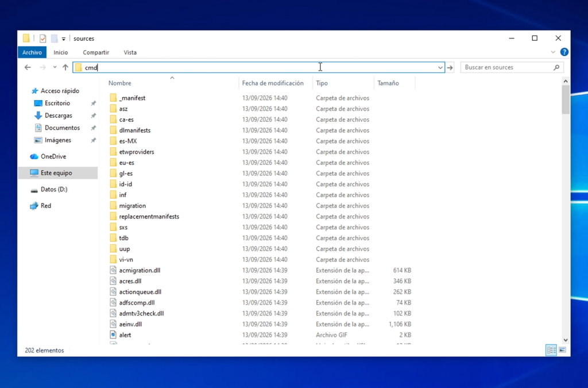Open the Vista ribbon tab
Screen dimensions: 588x388
click(x=130, y=52)
